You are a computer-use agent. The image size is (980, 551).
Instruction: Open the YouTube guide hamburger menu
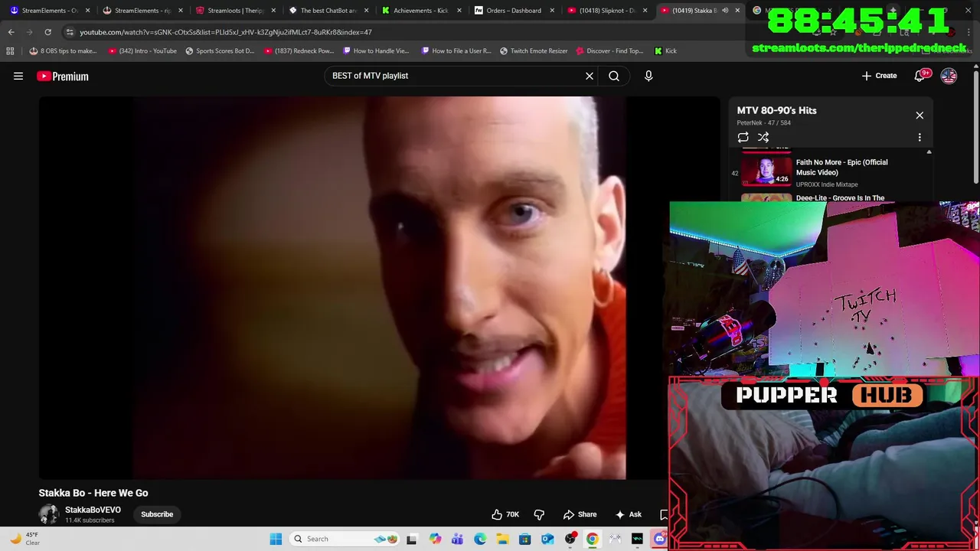tap(18, 76)
